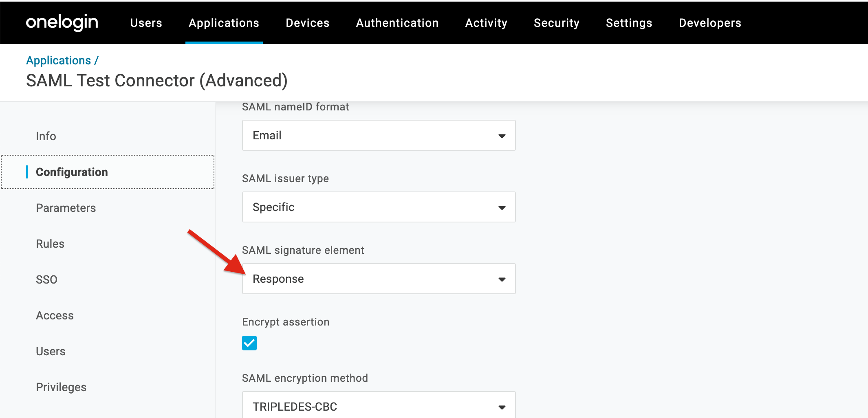The height and width of the screenshot is (418, 868).
Task: Click the SAML Test Connector (Advanced) title
Action: (157, 81)
